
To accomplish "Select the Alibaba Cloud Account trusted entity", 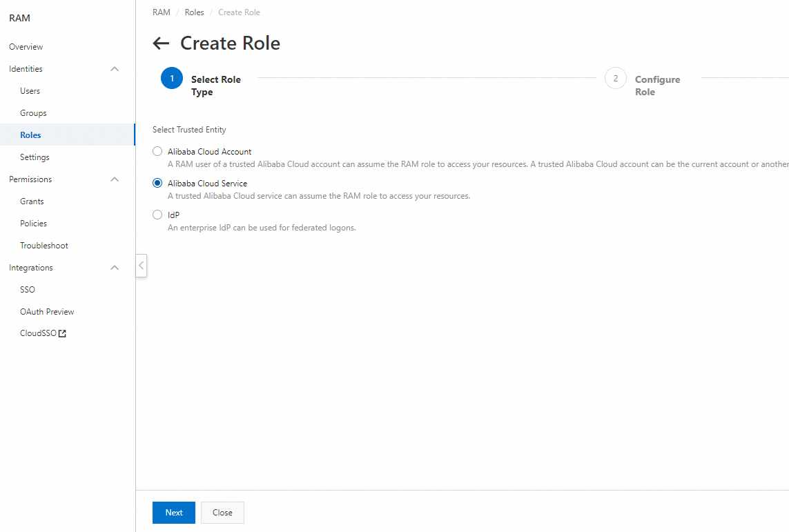I will 157,151.
